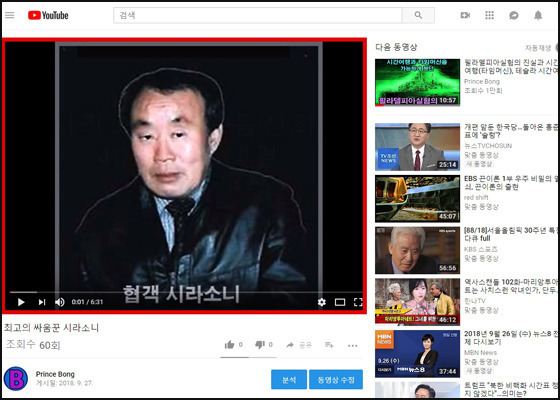The image size is (560, 400).
Task: Play the video with the play button
Action: point(21,302)
